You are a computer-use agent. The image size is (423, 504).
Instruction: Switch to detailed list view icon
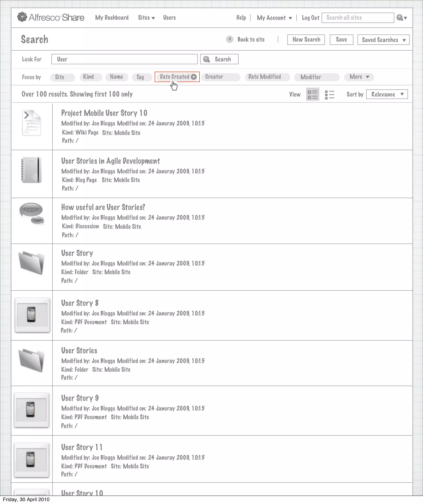(312, 94)
